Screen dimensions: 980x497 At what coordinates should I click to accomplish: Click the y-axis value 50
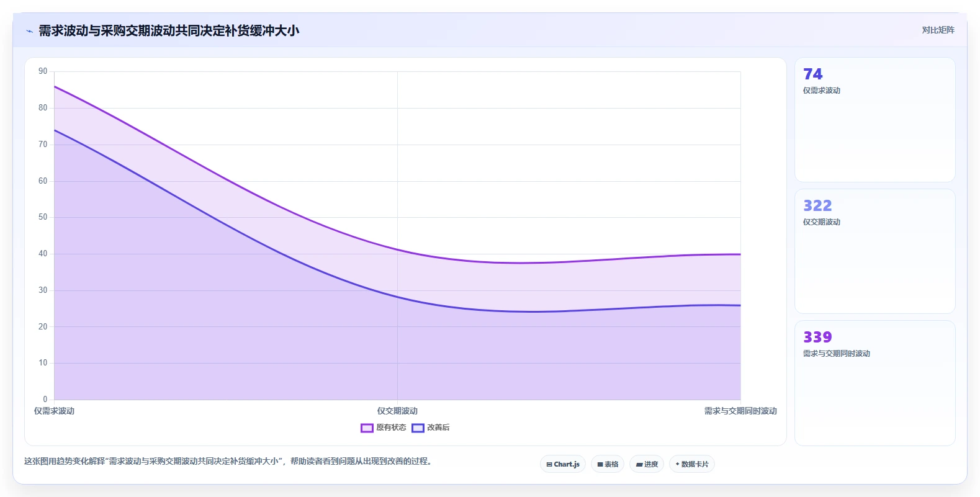click(x=43, y=217)
